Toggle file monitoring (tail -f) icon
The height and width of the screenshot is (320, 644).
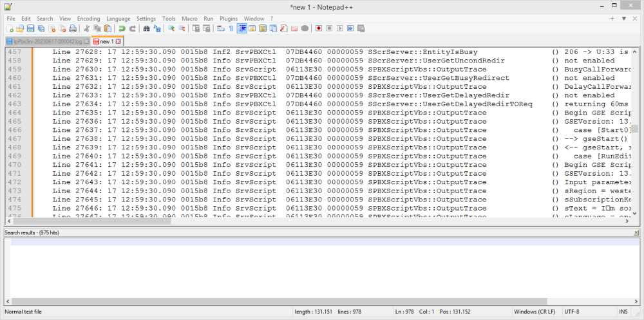305,28
